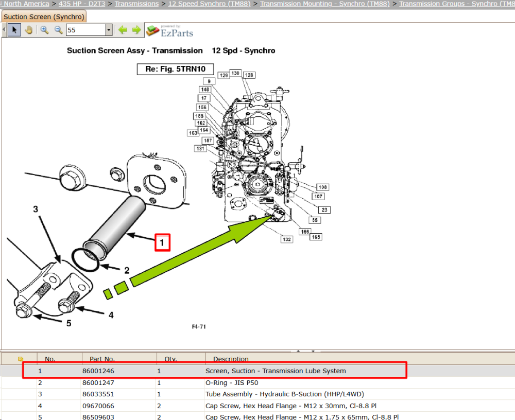Screen dimensions: 515x420
Task: Go to the previous diagram with left arrow
Action: click(x=123, y=30)
